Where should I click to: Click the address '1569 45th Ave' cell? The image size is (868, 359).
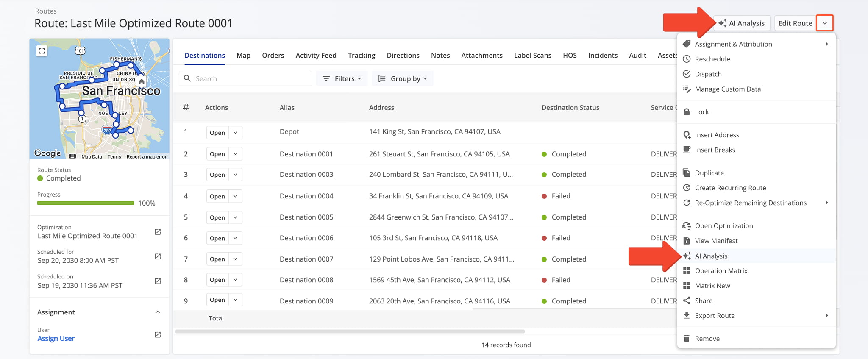(x=440, y=280)
